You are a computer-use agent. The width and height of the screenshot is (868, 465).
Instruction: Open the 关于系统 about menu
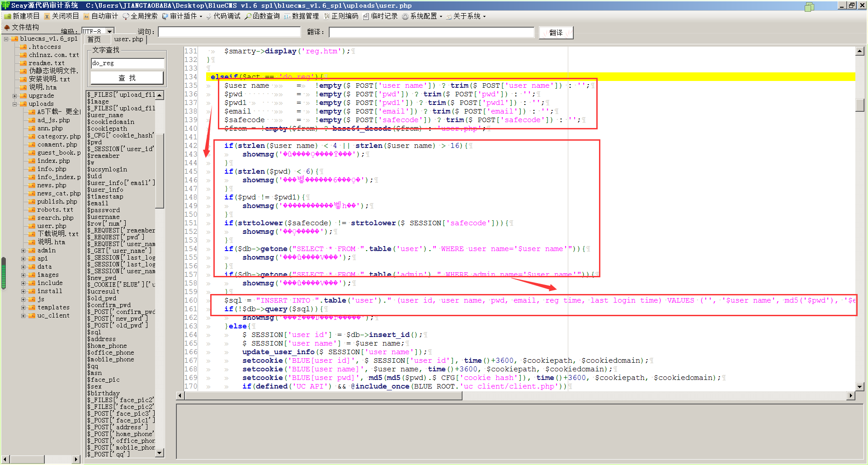pos(466,16)
